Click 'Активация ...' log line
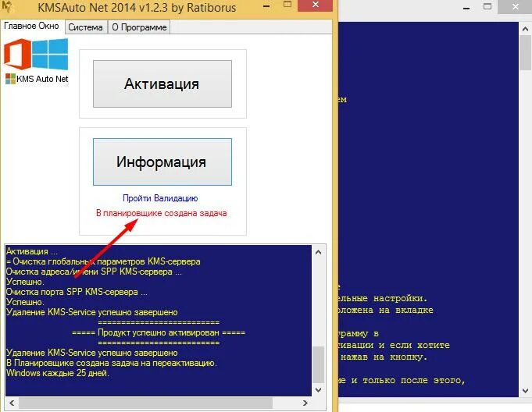Screen dimensions: 532x412 32,251
